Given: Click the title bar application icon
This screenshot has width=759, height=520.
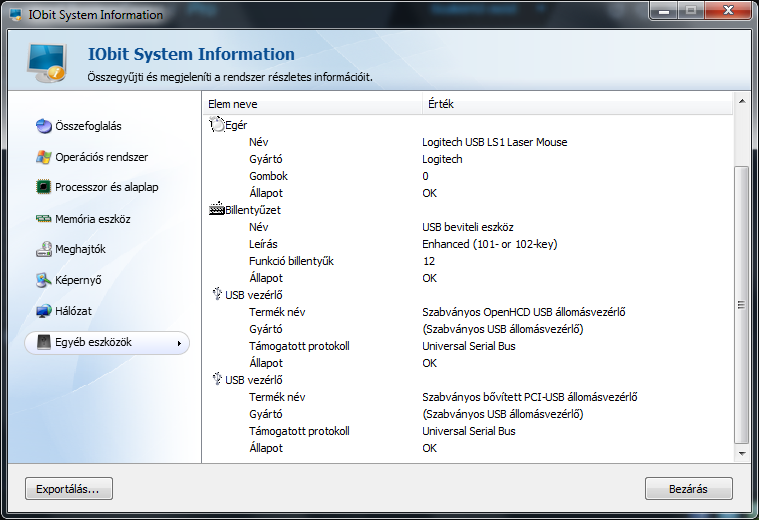Looking at the screenshot, I should [15, 15].
